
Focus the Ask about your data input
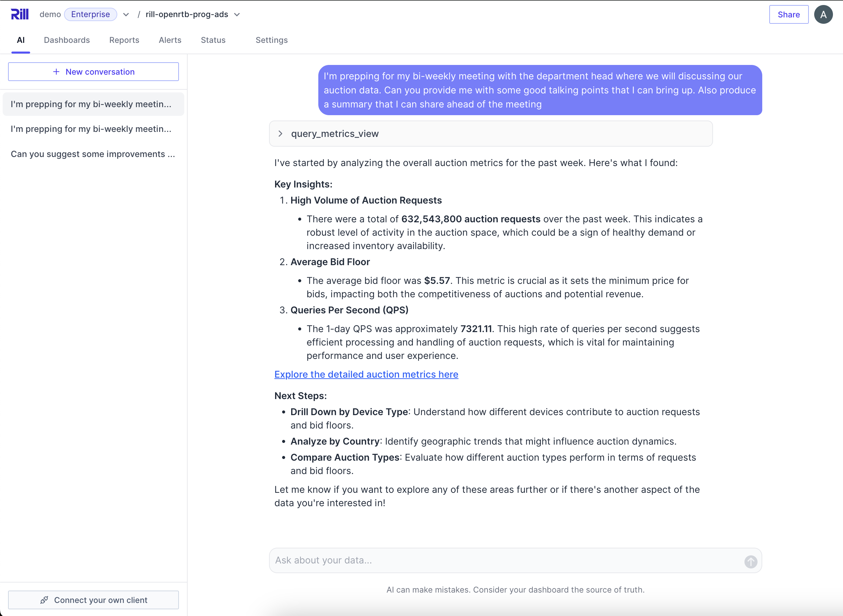(x=504, y=560)
